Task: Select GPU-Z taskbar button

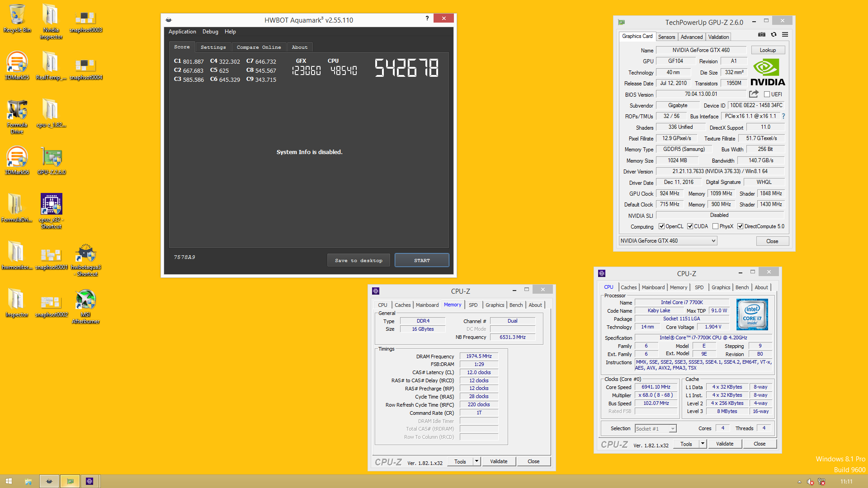Action: [70, 481]
